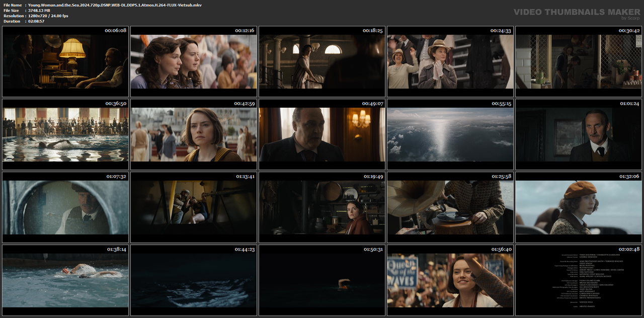The width and height of the screenshot is (644, 318).
Task: Select the frame captured at 00:24:33
Action: [x=450, y=61]
